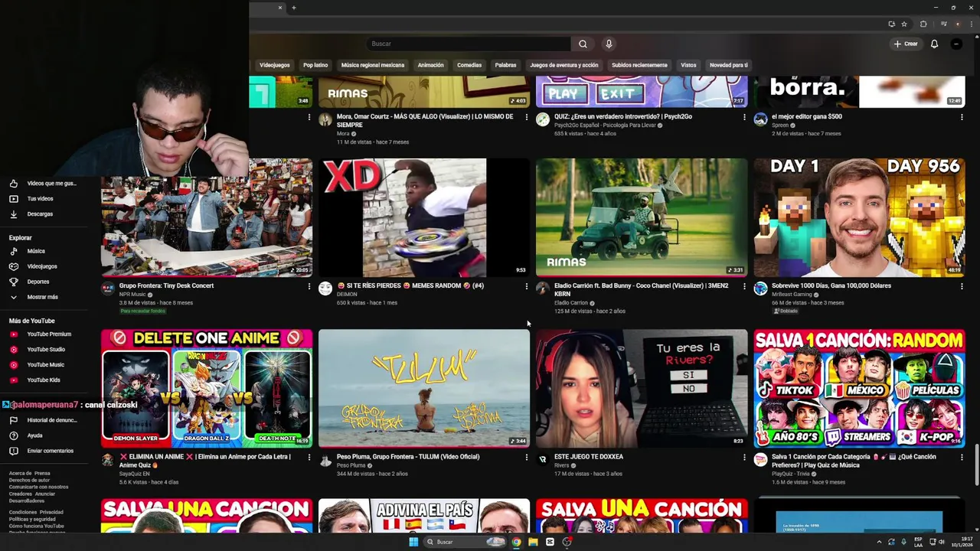Play SALVA 1 CANCIÓN: RANDOM thumbnail
This screenshot has width=980, height=551.
click(859, 388)
